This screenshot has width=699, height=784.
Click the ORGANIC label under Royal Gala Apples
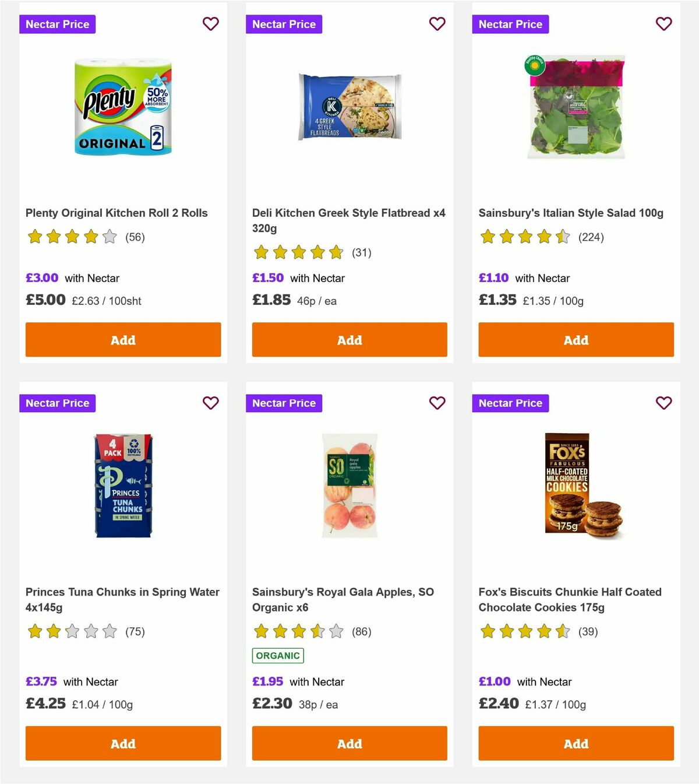pos(278,655)
